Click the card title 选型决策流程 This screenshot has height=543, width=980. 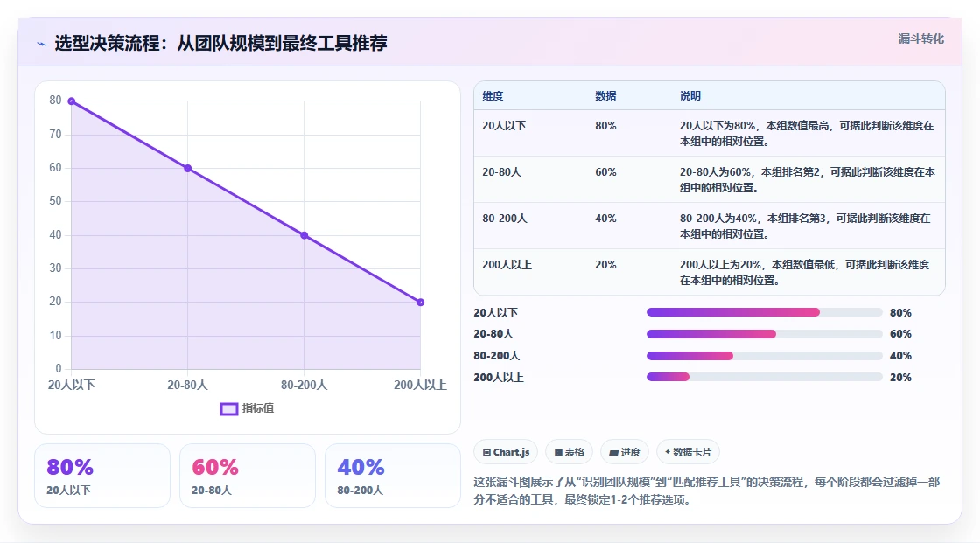220,43
